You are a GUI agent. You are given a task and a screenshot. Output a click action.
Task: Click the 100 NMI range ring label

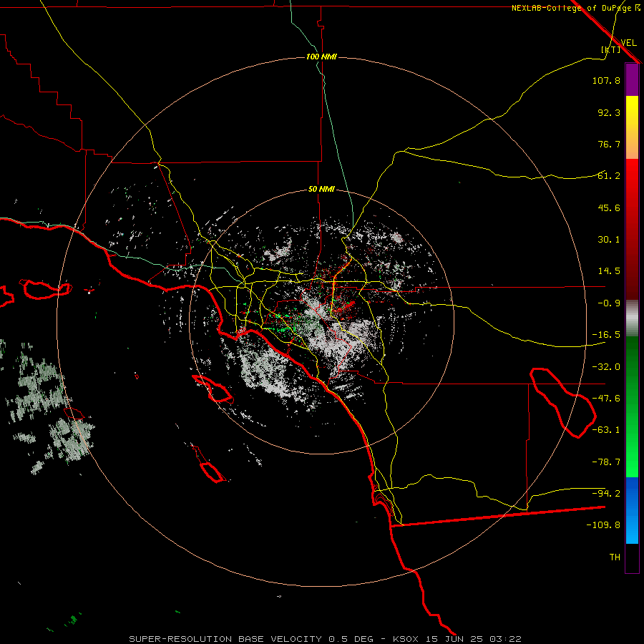(x=321, y=57)
